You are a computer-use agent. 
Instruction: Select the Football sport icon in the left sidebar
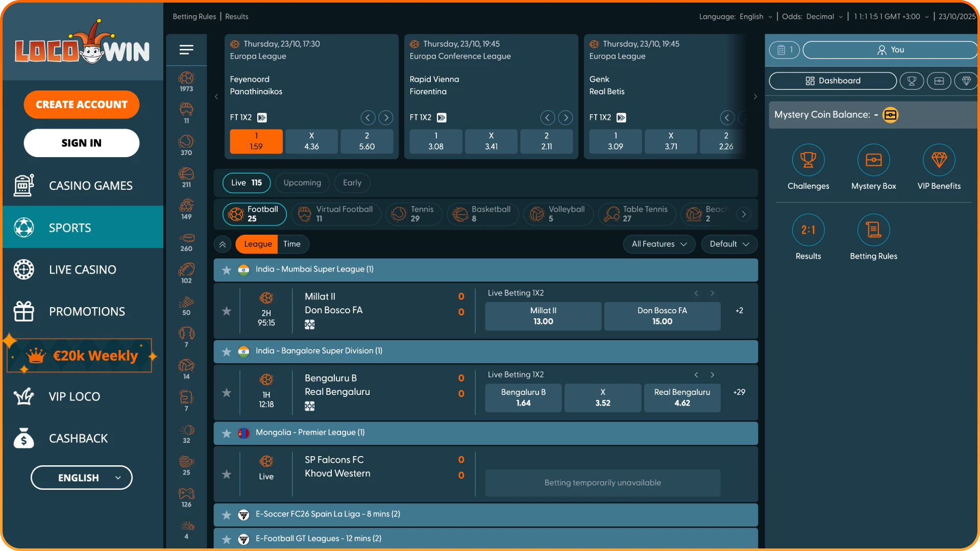pyautogui.click(x=186, y=79)
